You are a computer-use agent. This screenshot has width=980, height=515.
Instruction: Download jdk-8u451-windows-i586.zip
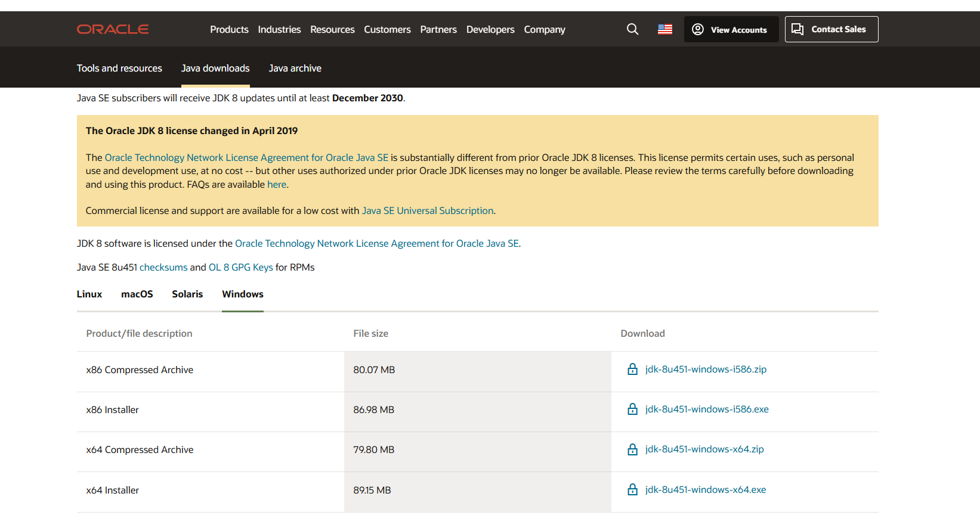(706, 369)
